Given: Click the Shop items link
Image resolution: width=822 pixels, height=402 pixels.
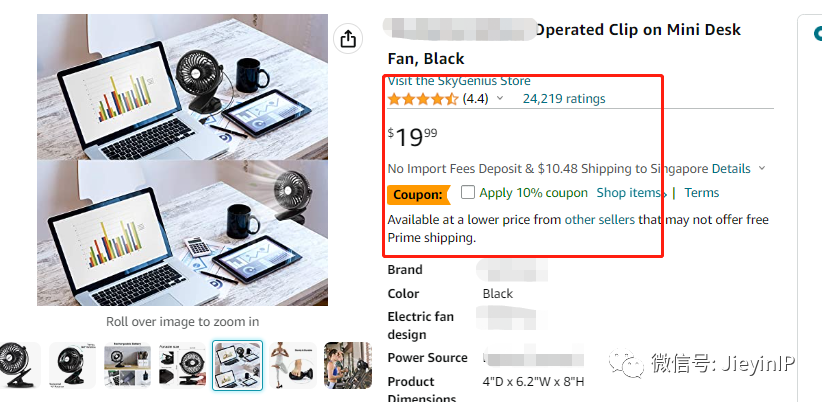Looking at the screenshot, I should pos(629,193).
